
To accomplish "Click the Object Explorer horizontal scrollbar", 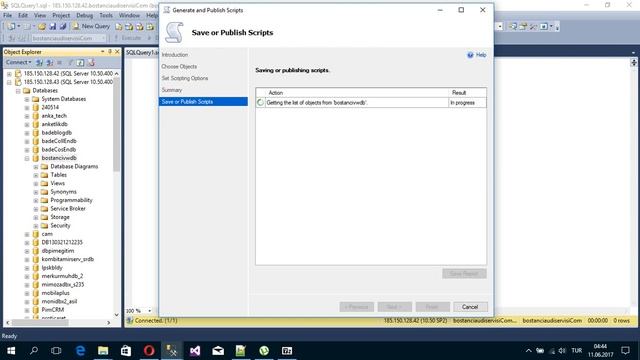I will [x=40, y=322].
